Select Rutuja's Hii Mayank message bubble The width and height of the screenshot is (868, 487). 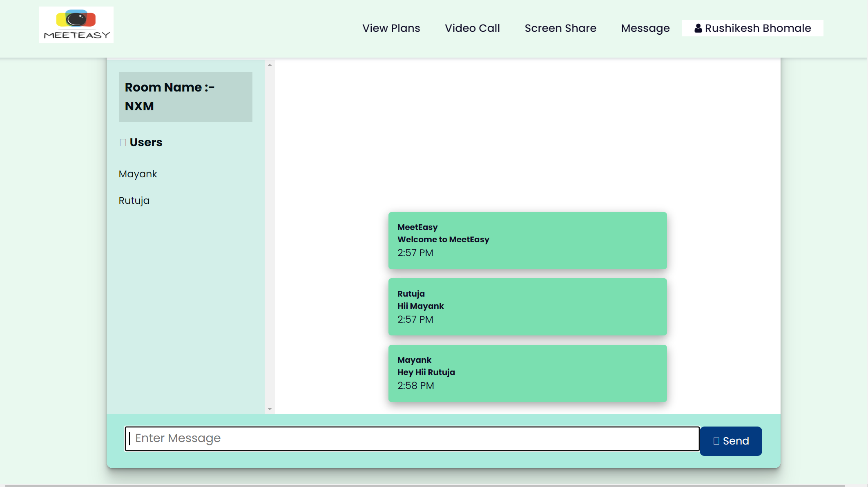tap(527, 306)
